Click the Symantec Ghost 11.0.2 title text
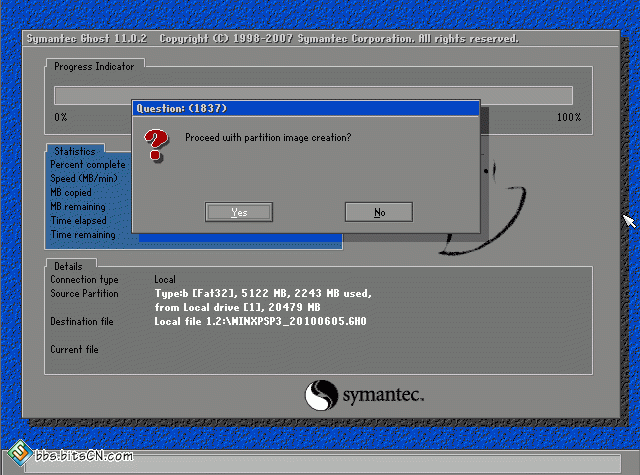Viewport: 640px width, 475px height. (87, 39)
